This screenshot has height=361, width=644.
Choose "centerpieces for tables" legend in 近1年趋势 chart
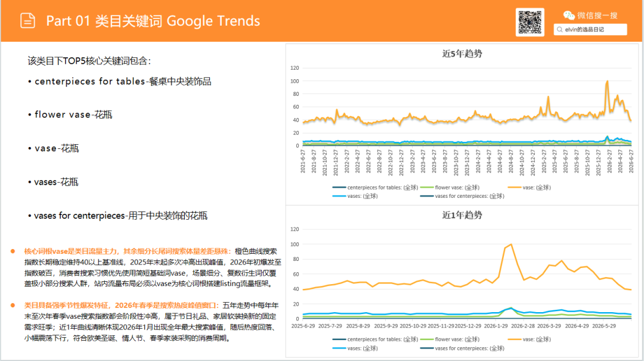[375, 340]
